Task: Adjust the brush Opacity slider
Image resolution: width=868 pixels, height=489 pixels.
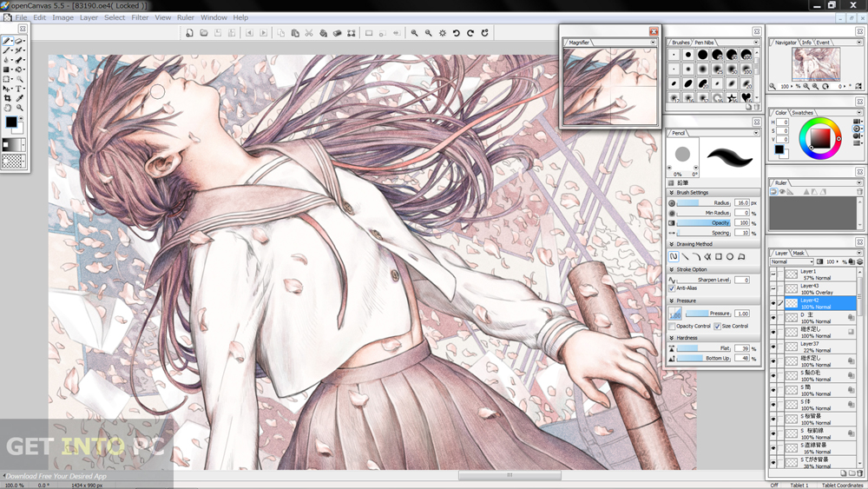Action: click(704, 222)
